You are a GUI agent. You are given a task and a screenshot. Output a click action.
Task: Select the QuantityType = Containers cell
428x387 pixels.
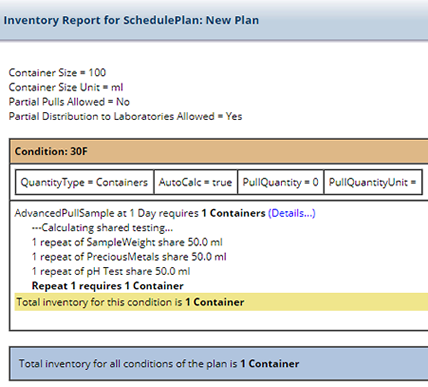[x=84, y=182]
